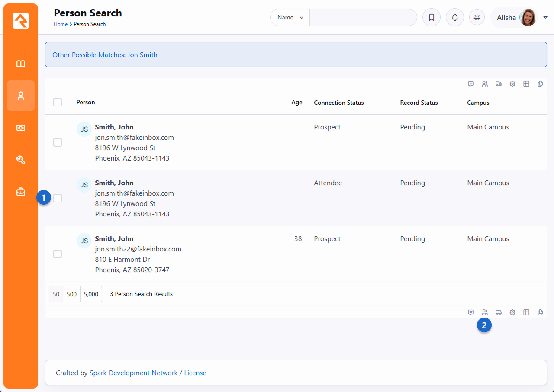The image size is (554, 392).
Task: Toggle the light/dark theme sun icon
Action: 477,18
